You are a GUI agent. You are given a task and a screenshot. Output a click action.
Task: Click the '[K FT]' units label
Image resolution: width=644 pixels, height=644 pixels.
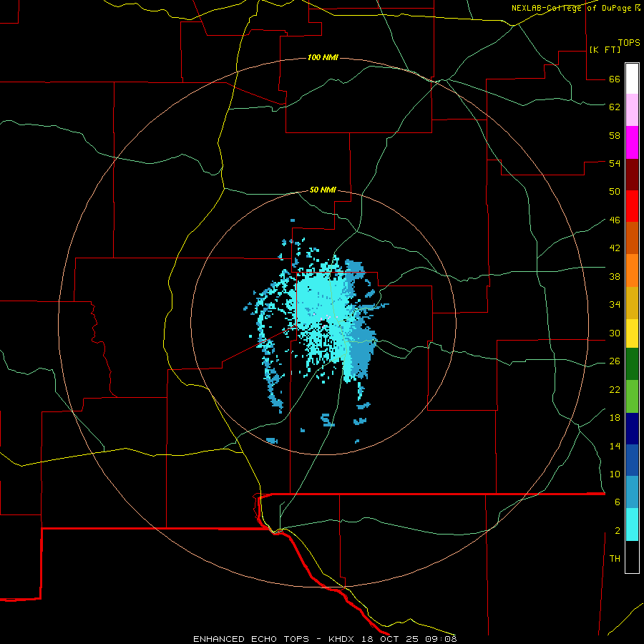pyautogui.click(x=605, y=49)
